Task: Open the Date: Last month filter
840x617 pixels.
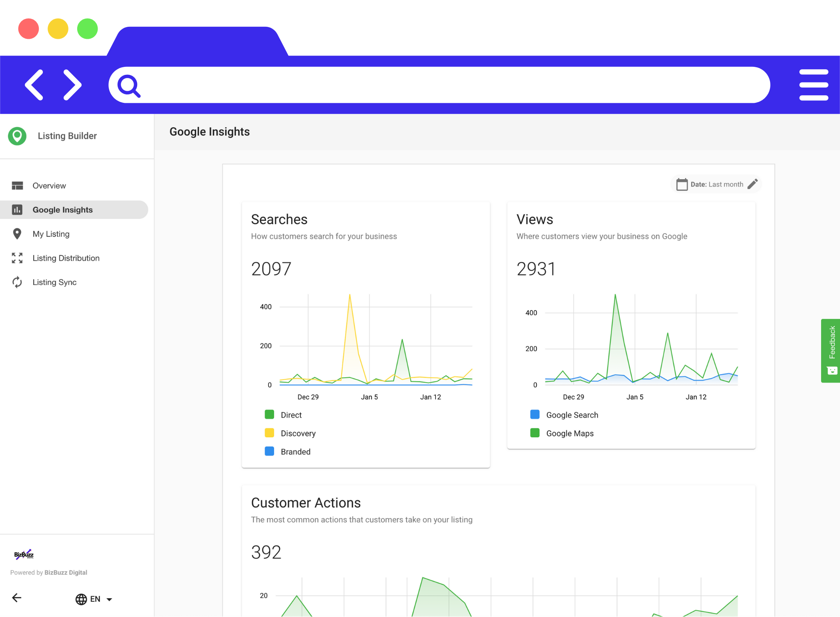Action: pos(716,184)
